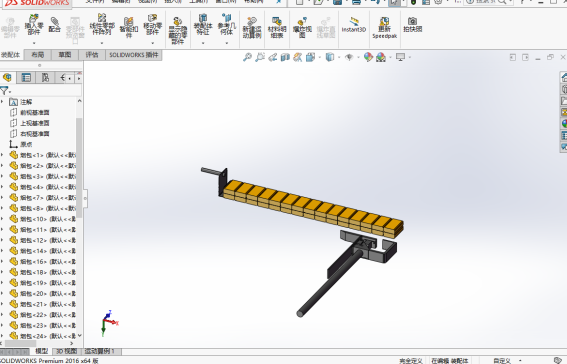This screenshot has width=567, height=364.
Task: Take a snapshot with 拍快照 camera
Action: 413,25
